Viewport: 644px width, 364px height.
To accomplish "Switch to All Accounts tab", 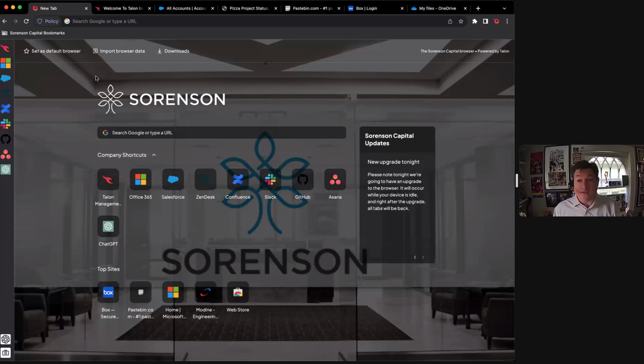I will (x=186, y=8).
